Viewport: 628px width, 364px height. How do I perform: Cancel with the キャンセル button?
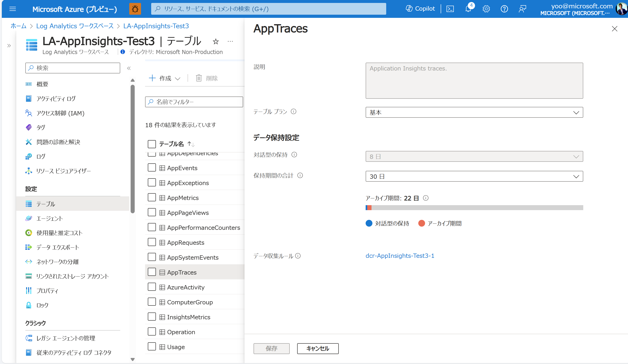point(318,349)
